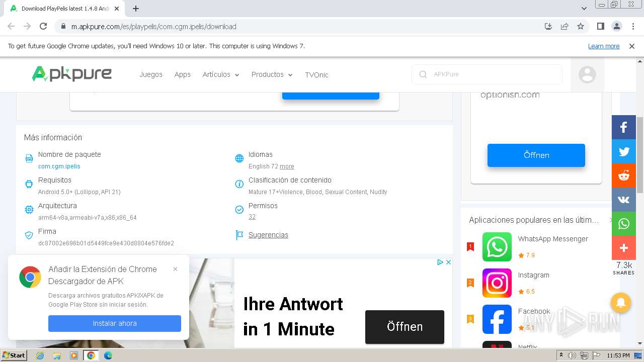The height and width of the screenshot is (362, 644).
Task: Open Microsoft Edge from taskbar
Action: point(108,355)
